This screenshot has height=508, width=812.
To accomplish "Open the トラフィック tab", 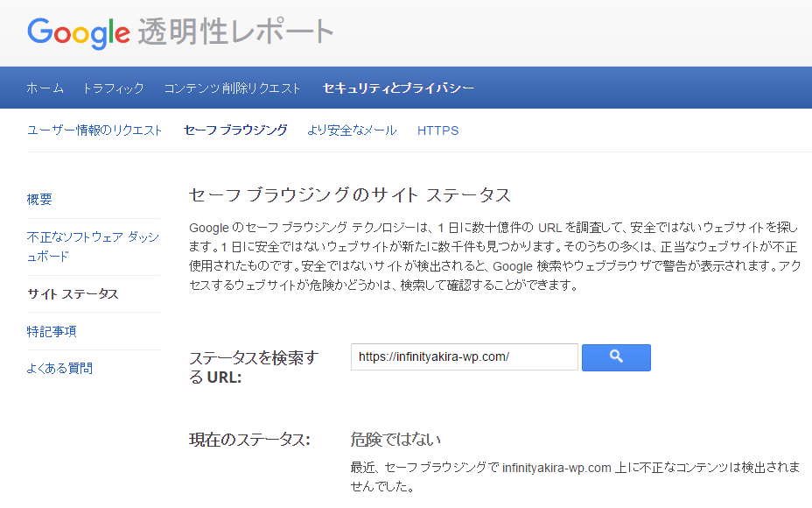I will [x=114, y=88].
